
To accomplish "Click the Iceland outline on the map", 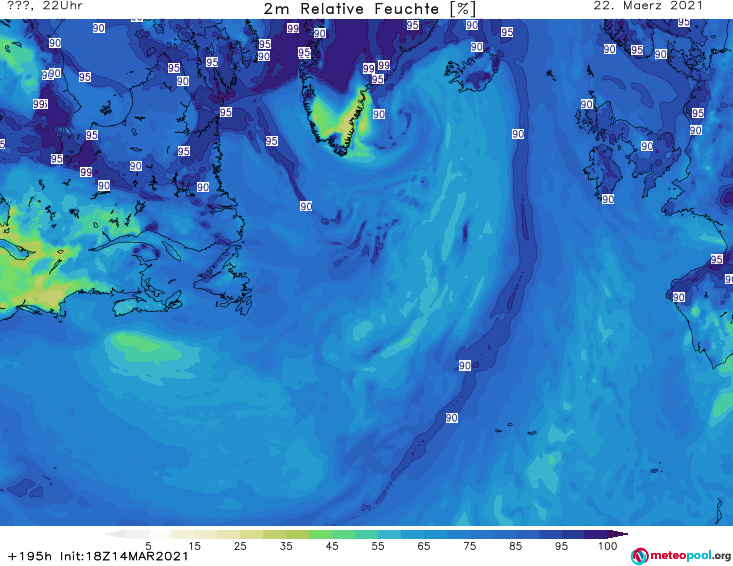I will 472,70.
